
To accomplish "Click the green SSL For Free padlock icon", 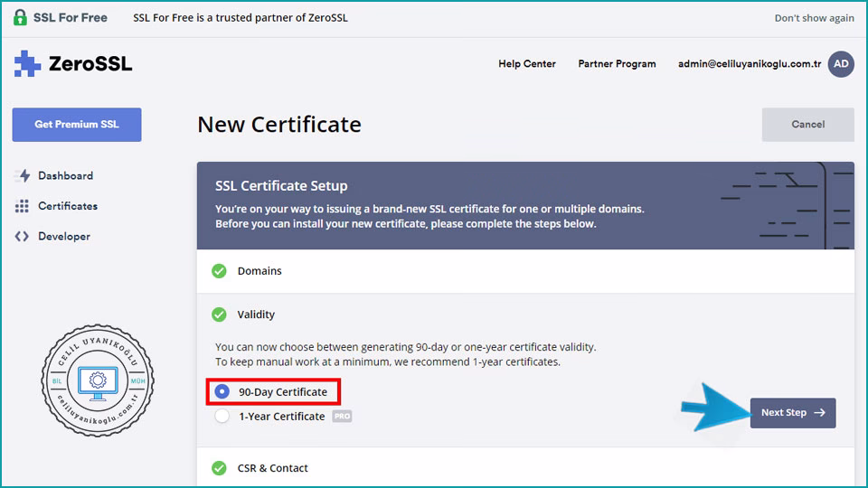I will coord(20,17).
